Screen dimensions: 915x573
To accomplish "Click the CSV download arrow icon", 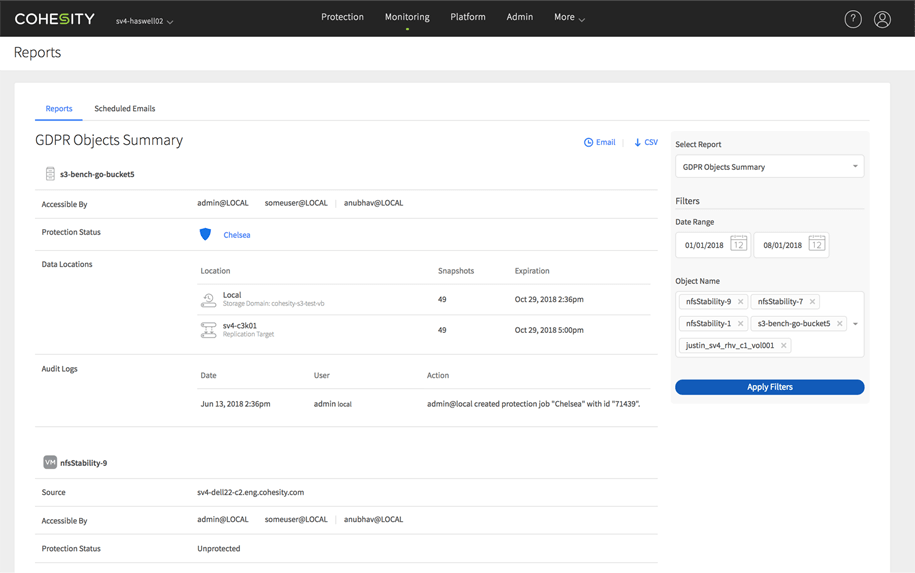I will coord(637,142).
